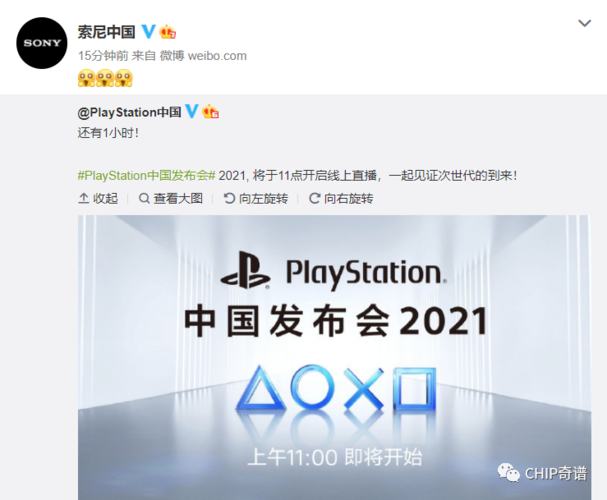Click the membership crown badge beside 索尼中国
The width and height of the screenshot is (607, 500).
(168, 32)
